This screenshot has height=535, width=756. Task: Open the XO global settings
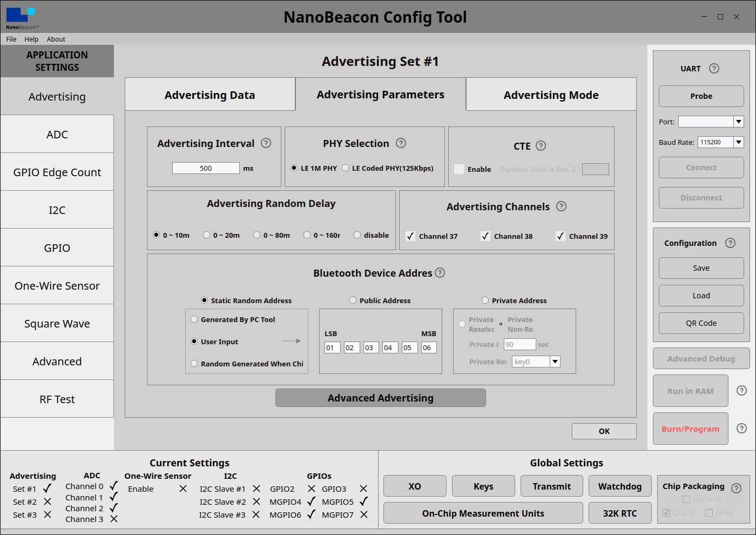(x=415, y=486)
